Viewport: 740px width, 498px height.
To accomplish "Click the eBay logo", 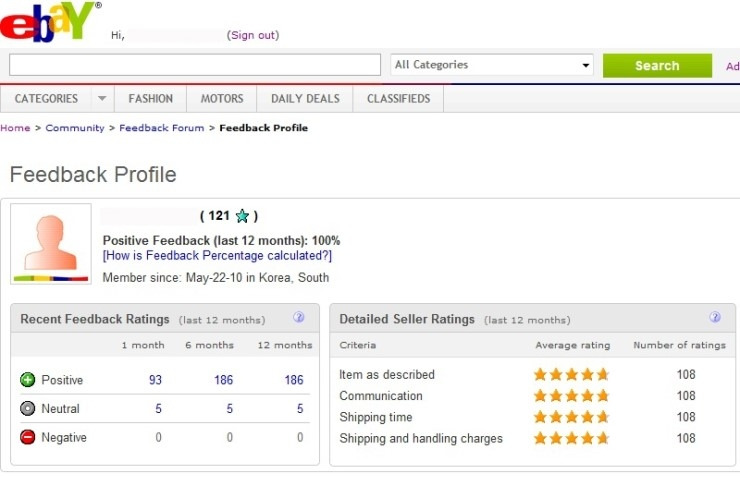I will click(x=48, y=22).
